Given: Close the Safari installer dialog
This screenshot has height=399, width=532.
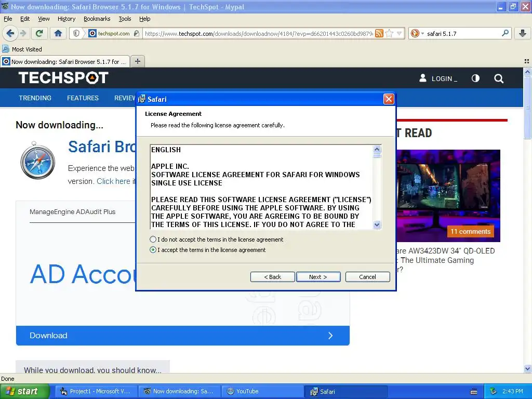Looking at the screenshot, I should click(x=389, y=99).
